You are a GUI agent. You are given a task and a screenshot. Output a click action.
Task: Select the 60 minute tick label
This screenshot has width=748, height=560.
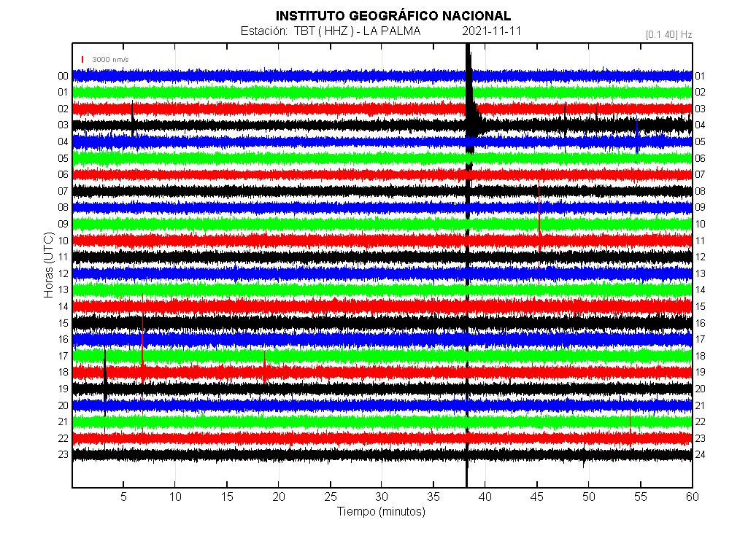[x=692, y=497]
